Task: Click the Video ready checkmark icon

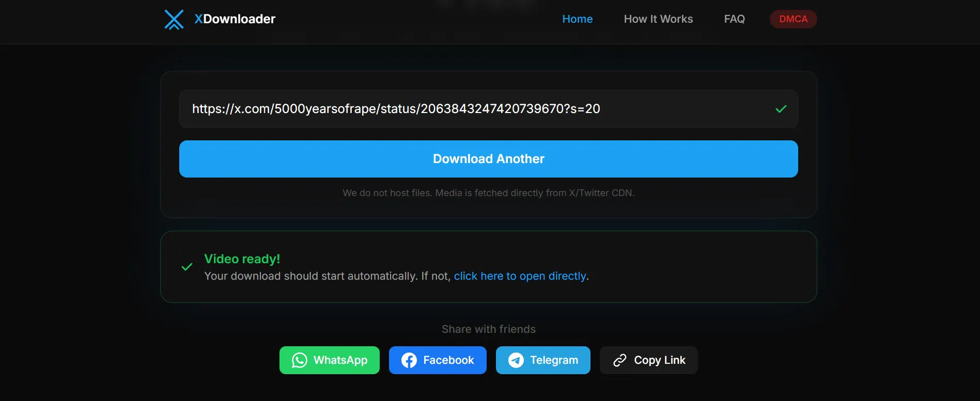Action: coord(187,267)
